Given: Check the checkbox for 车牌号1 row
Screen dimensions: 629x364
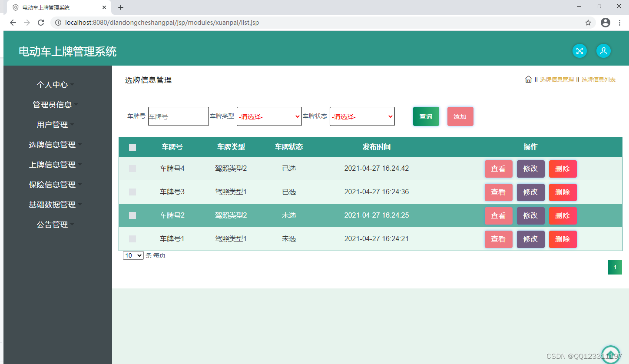Looking at the screenshot, I should point(132,239).
